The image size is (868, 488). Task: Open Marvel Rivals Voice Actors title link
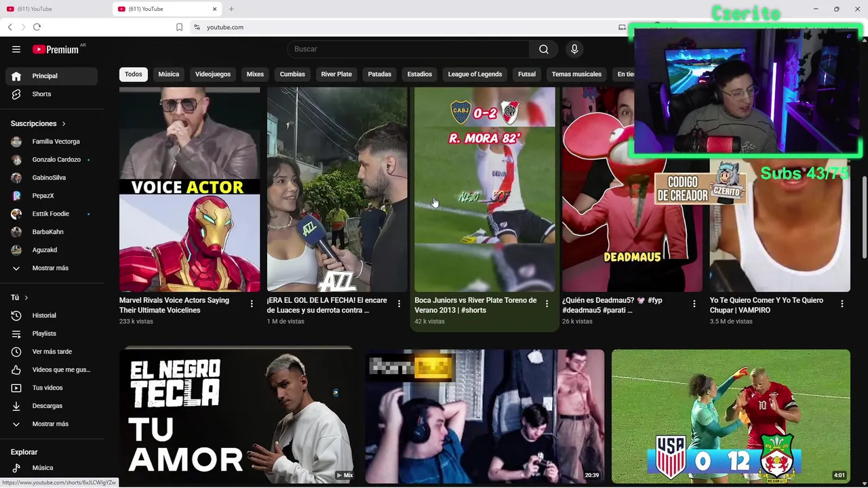click(x=174, y=305)
